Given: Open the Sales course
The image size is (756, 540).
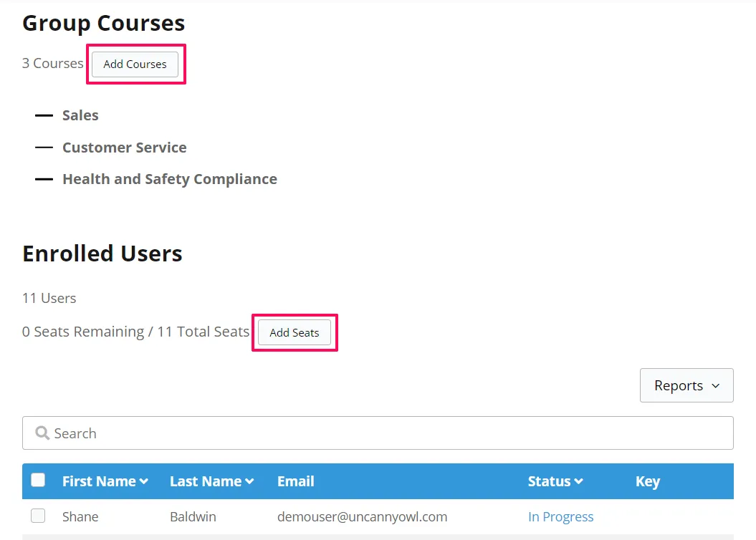Looking at the screenshot, I should 80,115.
